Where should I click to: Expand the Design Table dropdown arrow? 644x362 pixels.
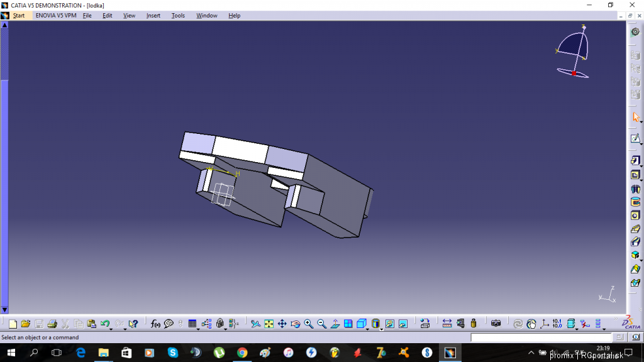[198, 329]
